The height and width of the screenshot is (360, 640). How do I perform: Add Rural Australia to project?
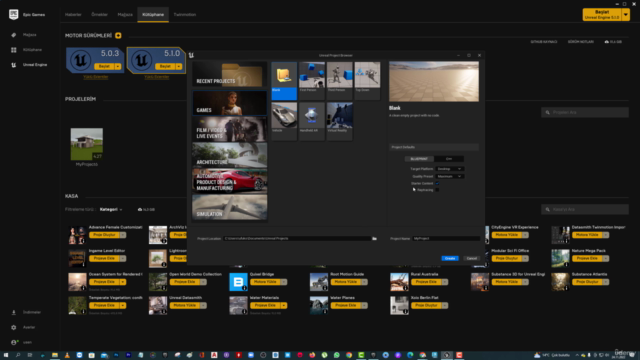(x=426, y=282)
